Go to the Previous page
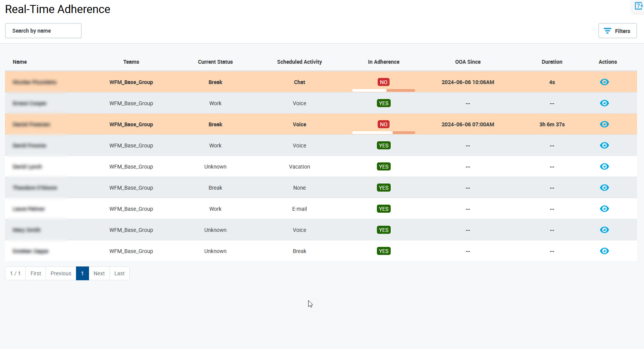 [61, 273]
